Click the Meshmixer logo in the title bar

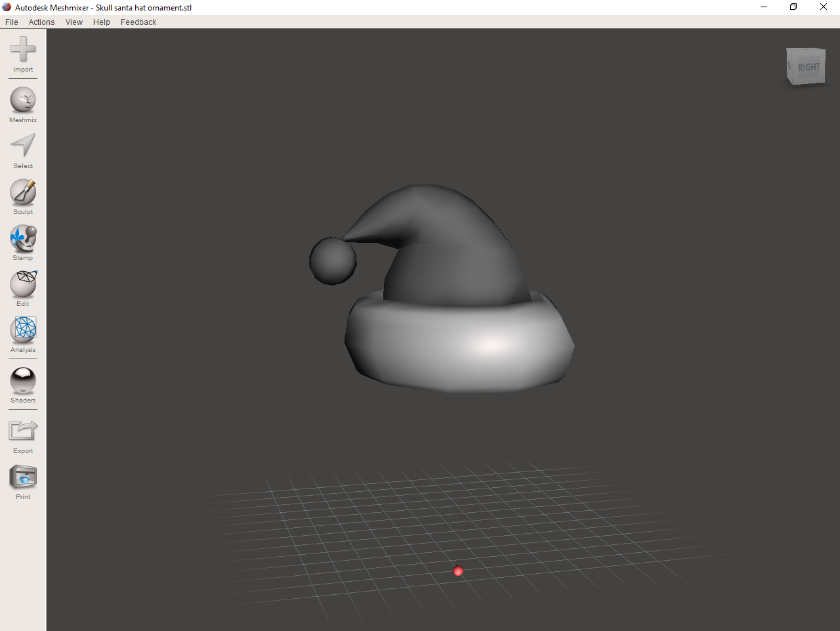pyautogui.click(x=6, y=7)
